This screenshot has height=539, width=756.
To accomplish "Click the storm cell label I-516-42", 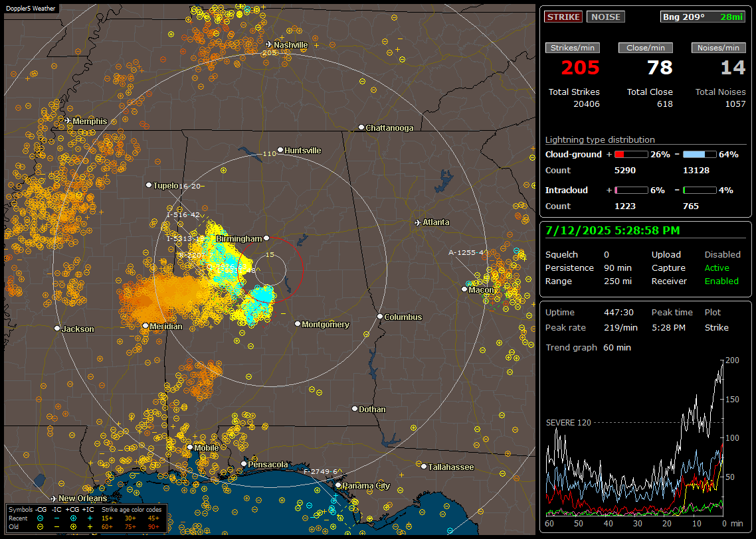I will [183, 215].
